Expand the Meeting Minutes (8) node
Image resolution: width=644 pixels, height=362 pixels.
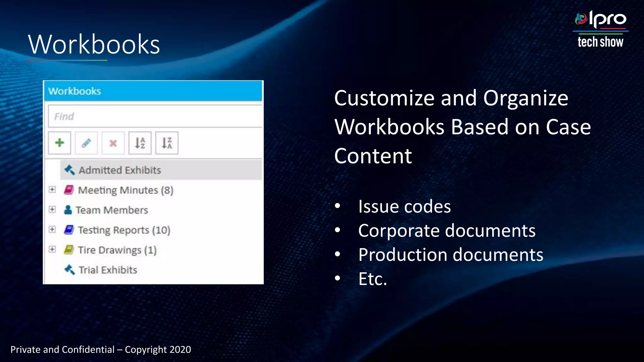[x=52, y=189]
